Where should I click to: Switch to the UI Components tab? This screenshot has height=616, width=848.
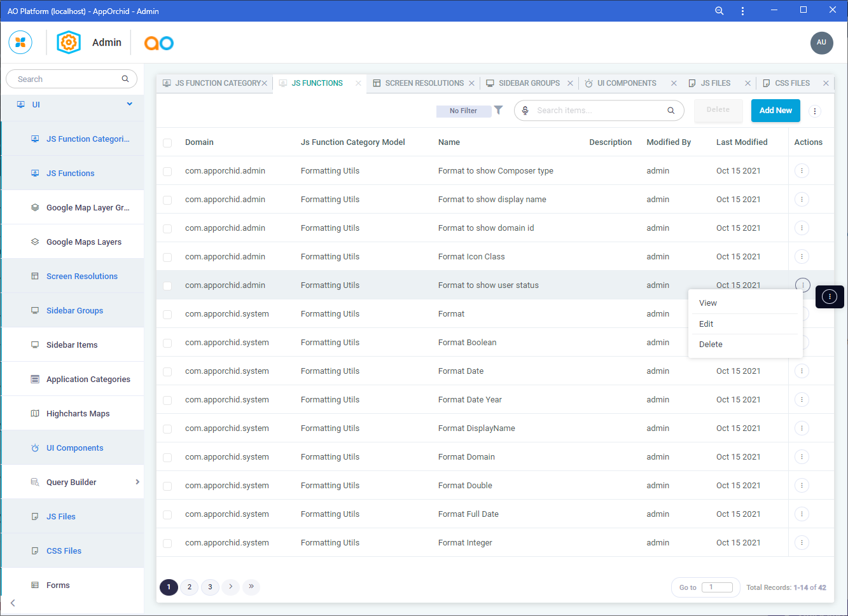tap(626, 83)
